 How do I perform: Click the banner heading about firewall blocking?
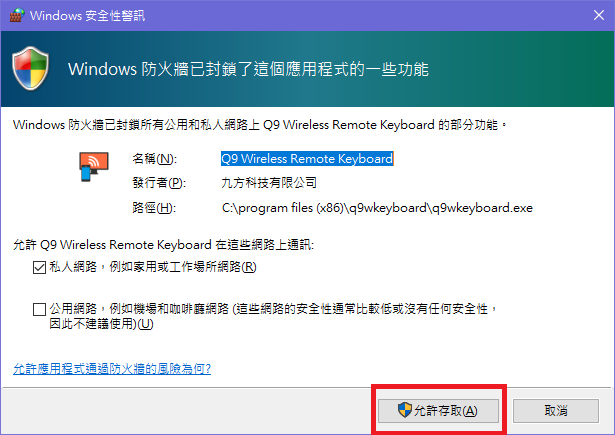(x=248, y=69)
